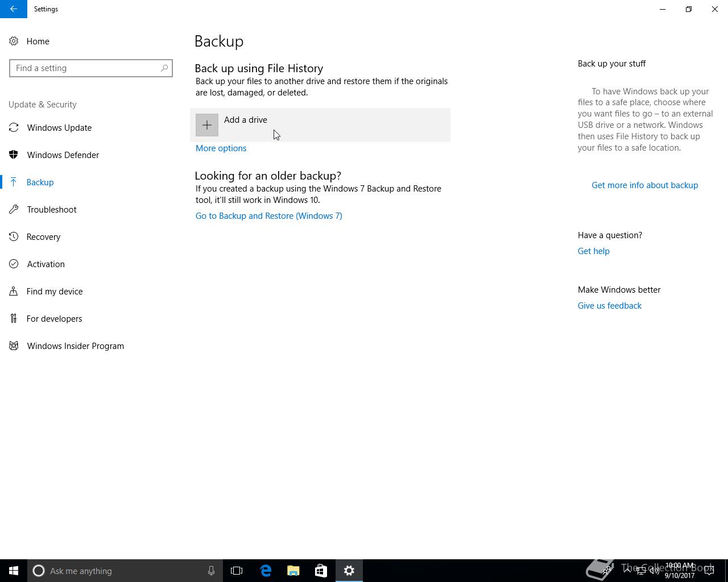The image size is (728, 582).
Task: Click the Recovery clock icon
Action: click(14, 237)
